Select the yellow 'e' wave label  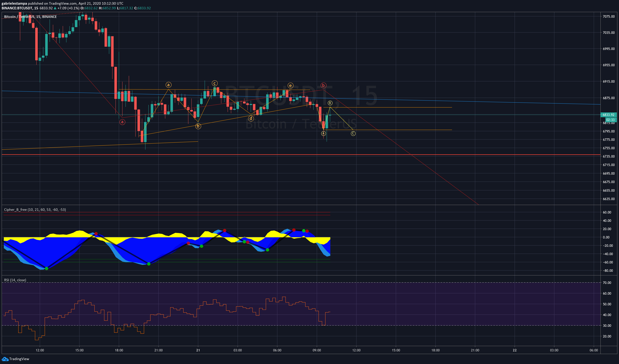[290, 85]
